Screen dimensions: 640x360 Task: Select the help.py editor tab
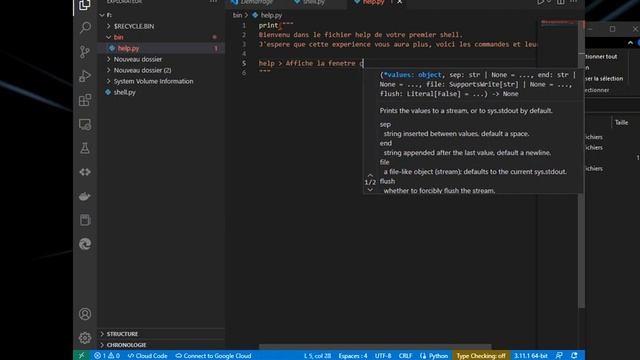373,2
